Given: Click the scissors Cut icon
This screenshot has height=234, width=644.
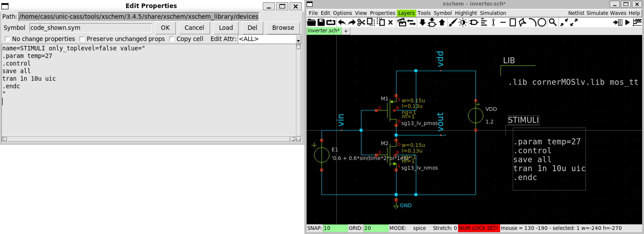Looking at the screenshot, I should [x=361, y=22].
